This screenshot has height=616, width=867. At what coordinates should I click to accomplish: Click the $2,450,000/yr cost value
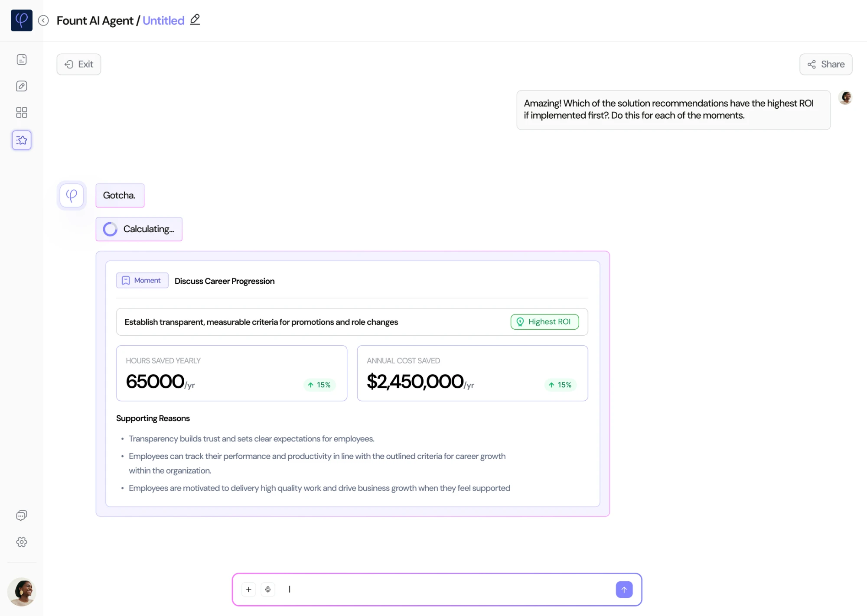point(420,382)
